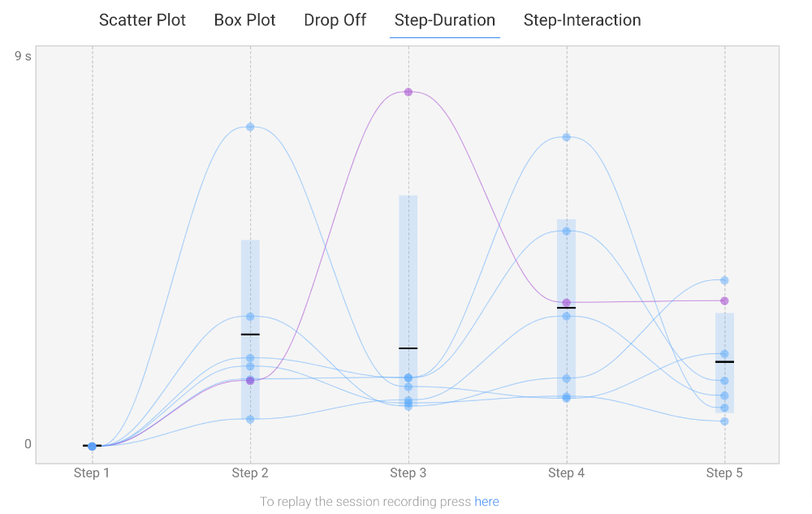Click the black median marker at Step 5
Viewport: 812px width, 514px height.
coord(724,362)
